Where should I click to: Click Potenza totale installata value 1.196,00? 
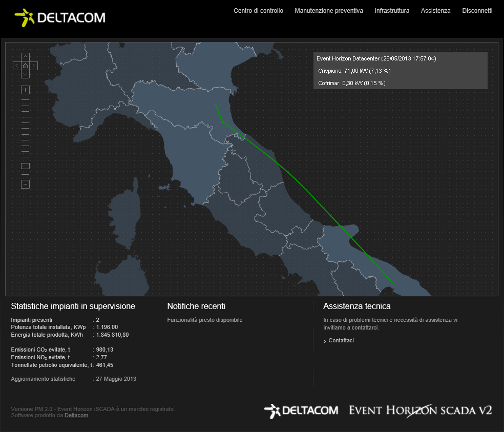107,327
